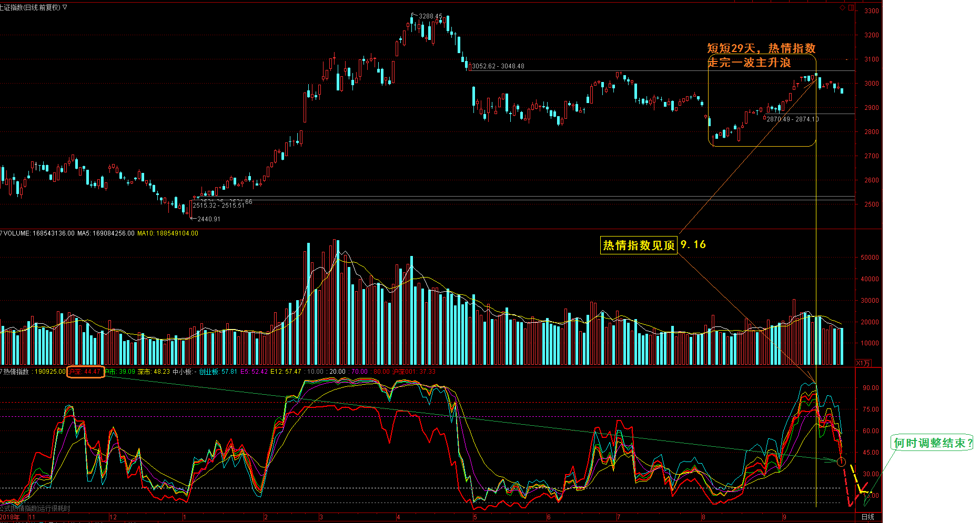Select the '热情指数见顶' yellow annotation box
The height and width of the screenshot is (523, 980).
[x=639, y=245]
